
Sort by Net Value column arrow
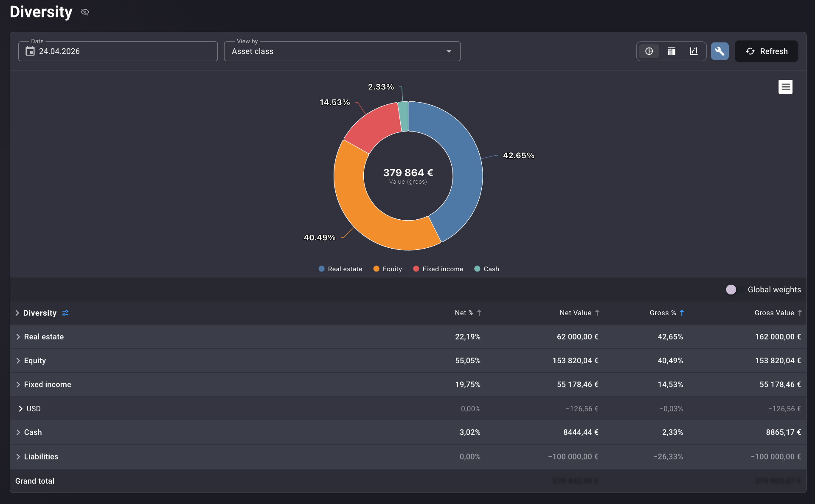point(597,313)
